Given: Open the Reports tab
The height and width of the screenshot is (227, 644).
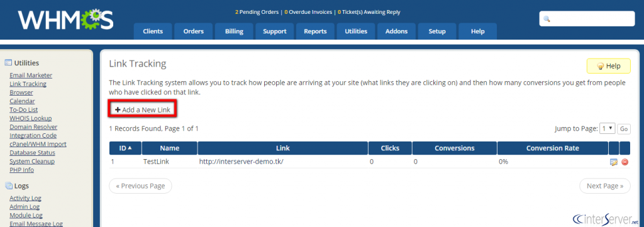Looking at the screenshot, I should [x=316, y=31].
